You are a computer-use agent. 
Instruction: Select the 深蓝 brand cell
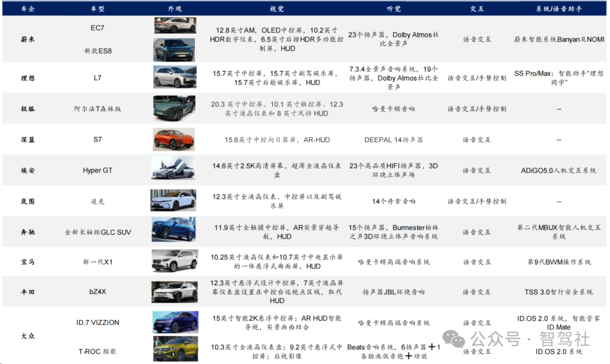(28, 139)
